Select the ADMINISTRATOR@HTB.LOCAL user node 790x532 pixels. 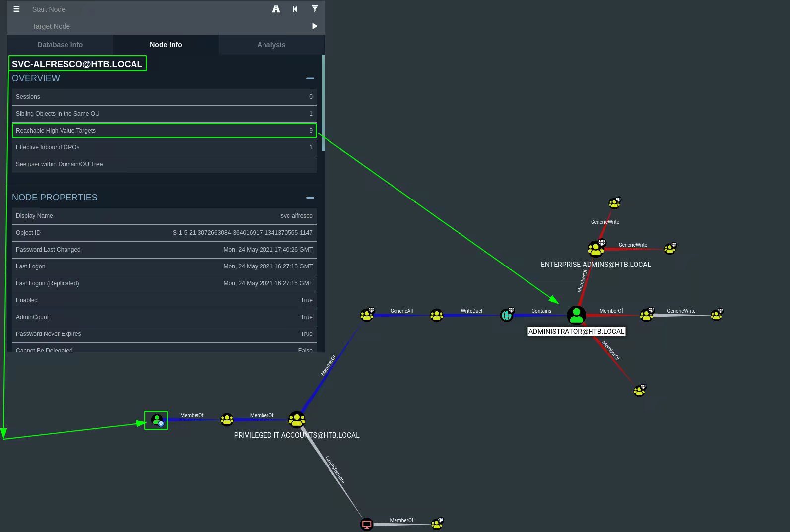point(576,315)
